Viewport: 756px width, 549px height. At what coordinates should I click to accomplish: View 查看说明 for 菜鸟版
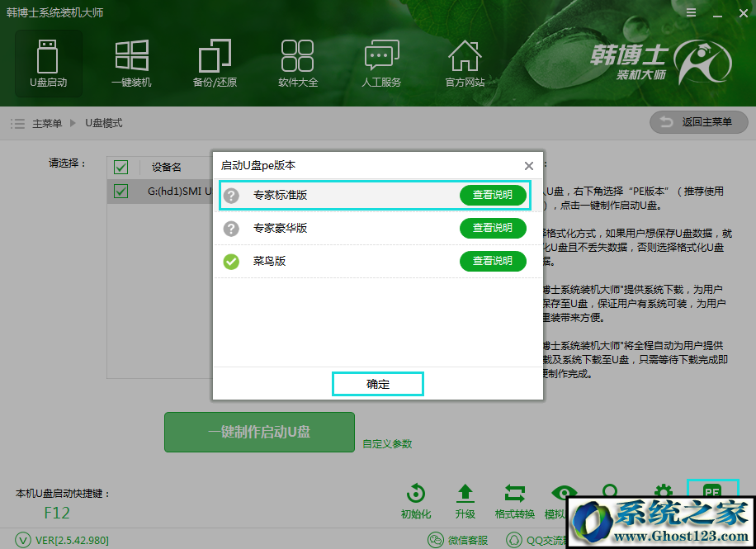493,261
